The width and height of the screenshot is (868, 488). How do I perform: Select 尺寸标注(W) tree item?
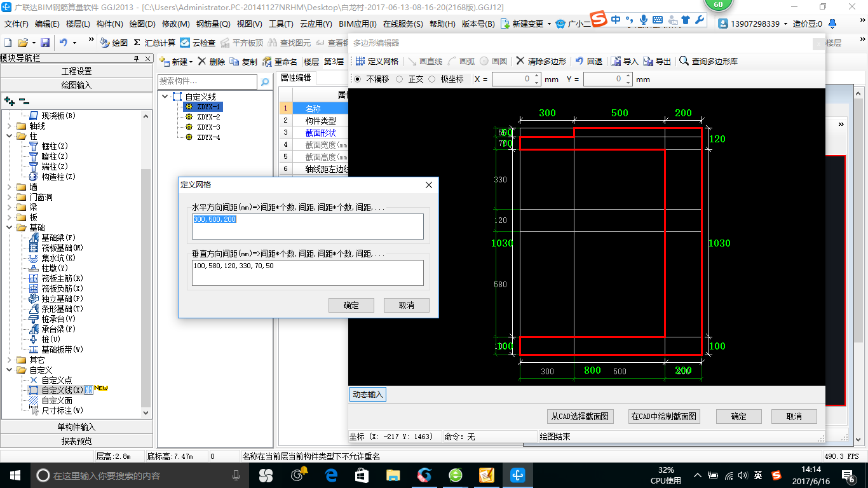(62, 410)
